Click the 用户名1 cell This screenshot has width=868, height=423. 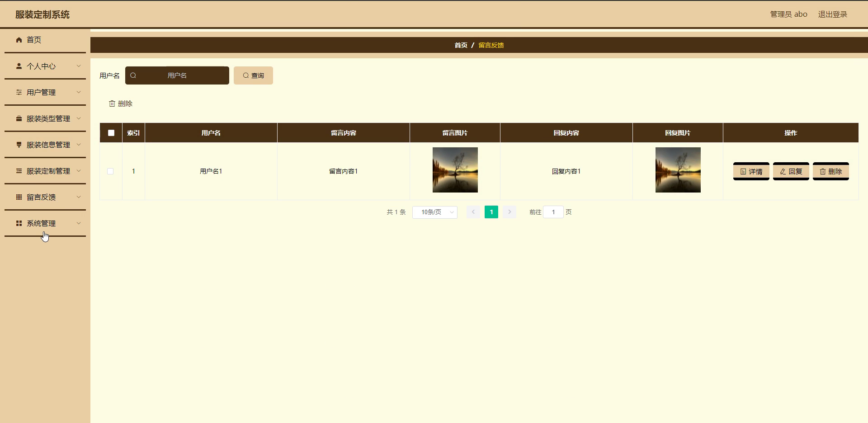pos(211,171)
